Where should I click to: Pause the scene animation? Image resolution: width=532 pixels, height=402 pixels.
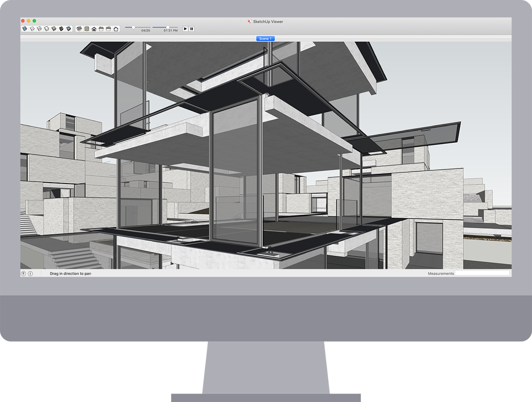click(192, 29)
